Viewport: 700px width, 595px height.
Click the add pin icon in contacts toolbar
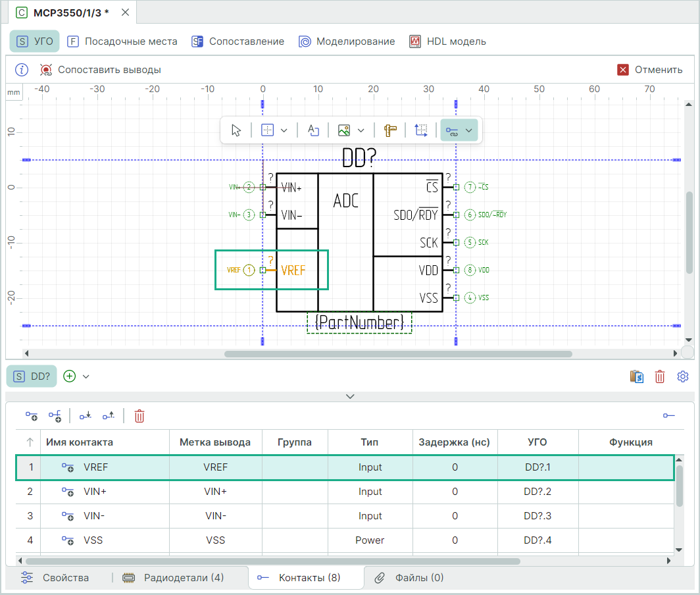click(x=32, y=416)
